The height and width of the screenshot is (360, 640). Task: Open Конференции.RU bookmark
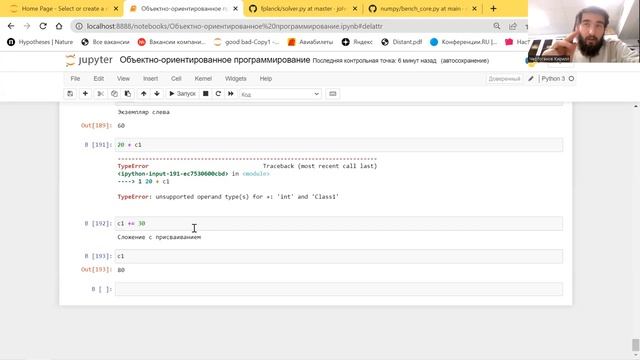tap(464, 42)
